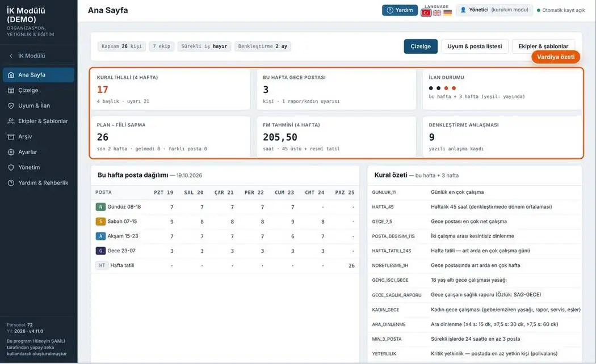Viewport: 596px width, 364px height.
Task: Open the Plan – Fiili Sapma card
Action: tap(170, 137)
